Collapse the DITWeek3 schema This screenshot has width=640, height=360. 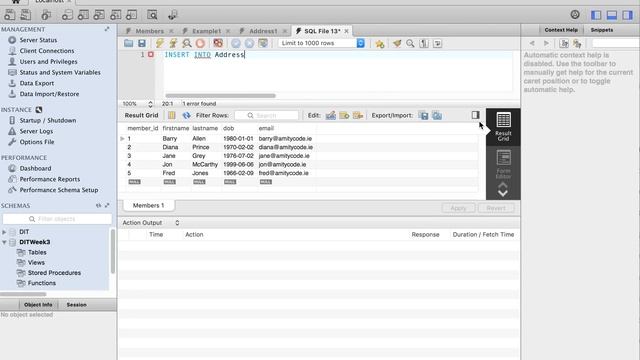pyautogui.click(x=4, y=242)
